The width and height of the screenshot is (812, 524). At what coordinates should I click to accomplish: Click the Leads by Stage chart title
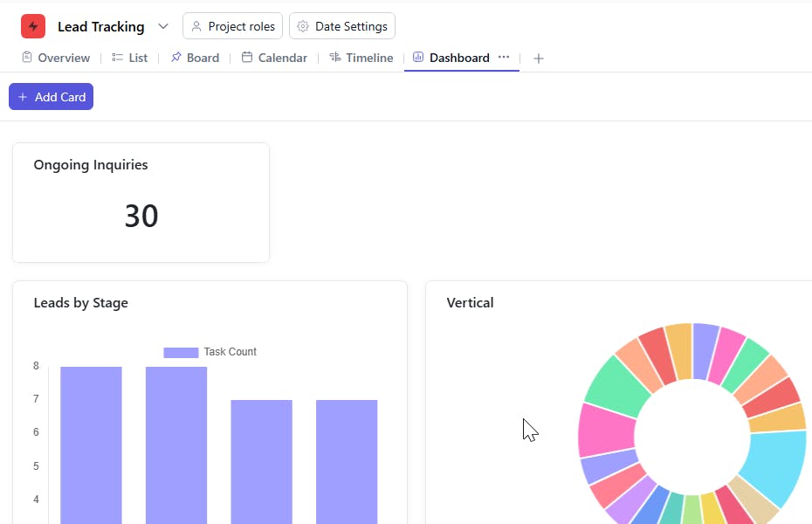(81, 303)
